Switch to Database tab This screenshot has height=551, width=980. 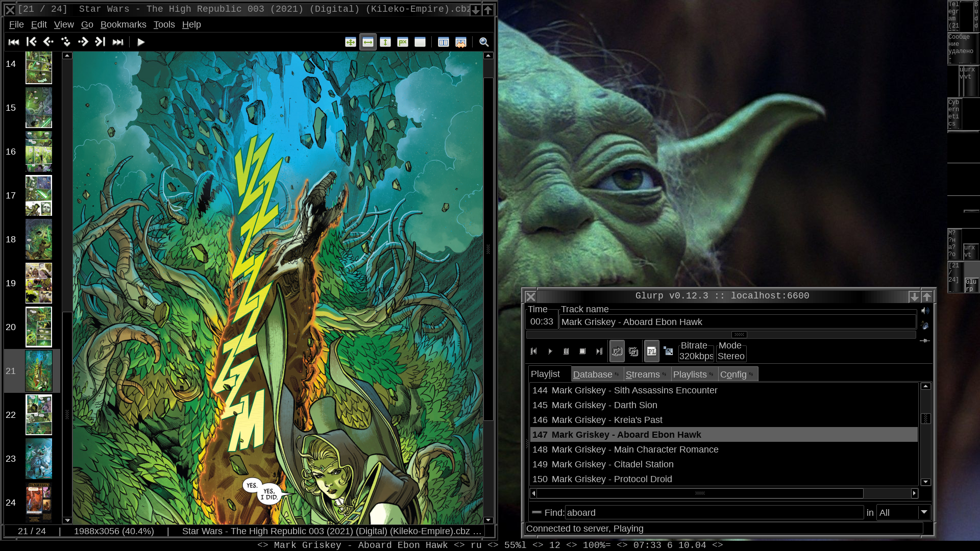(597, 374)
